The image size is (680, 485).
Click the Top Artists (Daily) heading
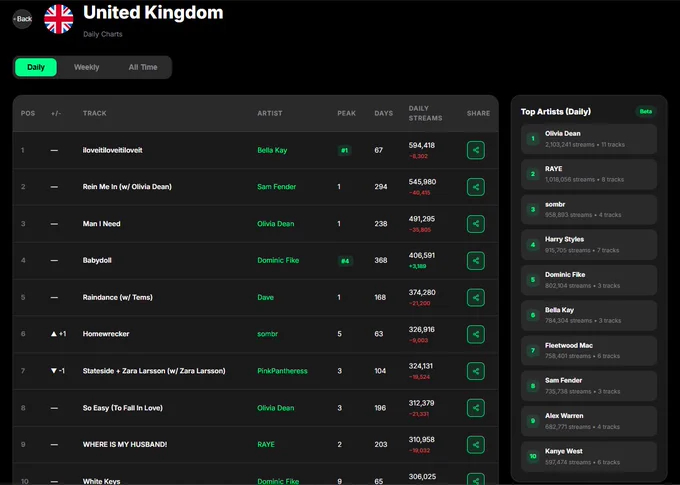point(556,111)
